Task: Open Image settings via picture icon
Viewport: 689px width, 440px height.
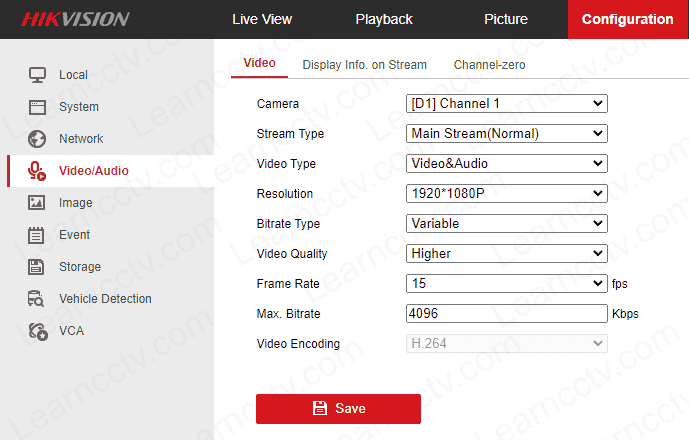Action: (37, 203)
